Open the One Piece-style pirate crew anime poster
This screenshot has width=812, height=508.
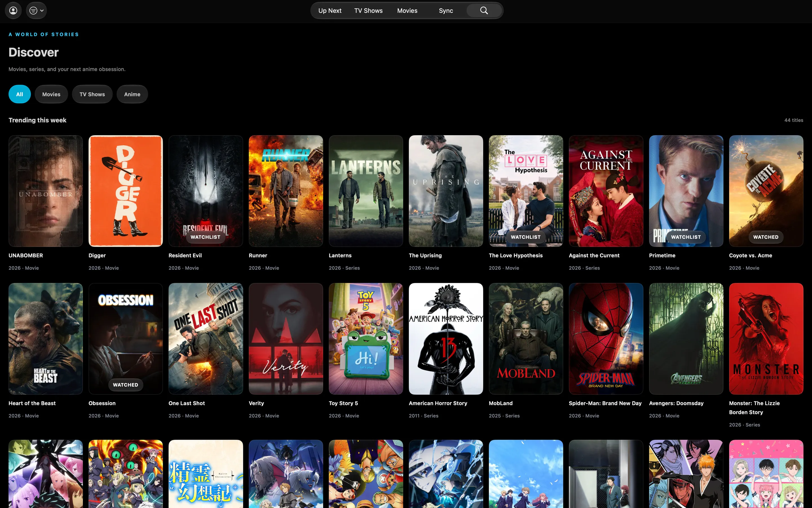pos(366,474)
